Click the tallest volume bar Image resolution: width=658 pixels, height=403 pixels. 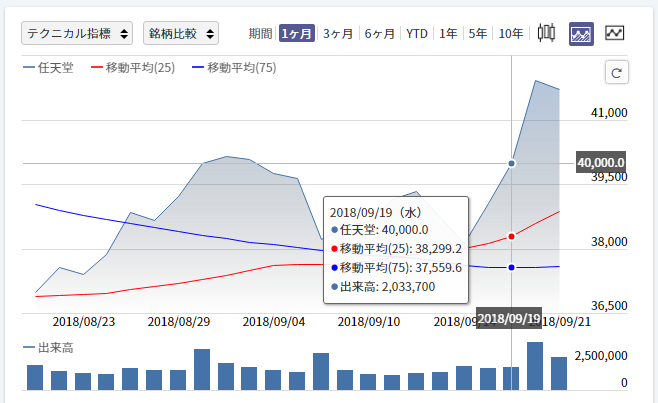coord(535,366)
